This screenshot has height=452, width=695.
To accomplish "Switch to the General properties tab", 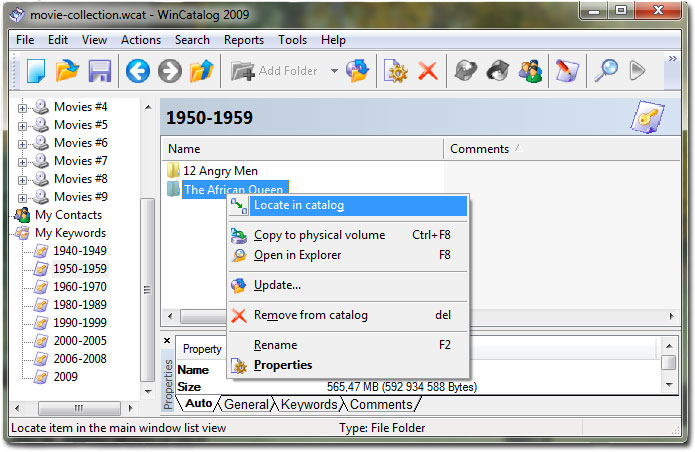I will 246,404.
